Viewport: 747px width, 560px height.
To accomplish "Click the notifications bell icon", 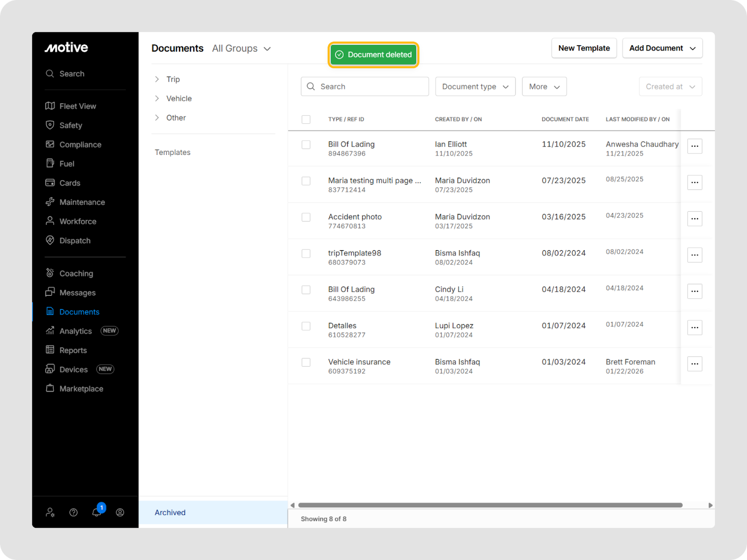I will point(97,512).
